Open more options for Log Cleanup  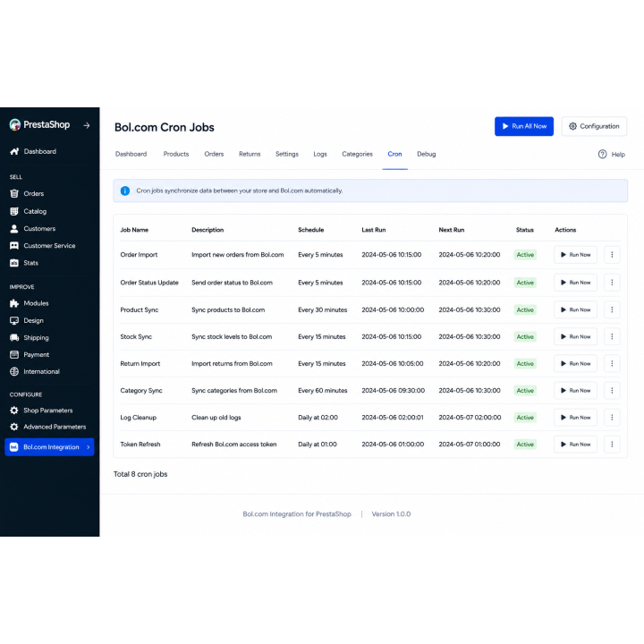(612, 418)
